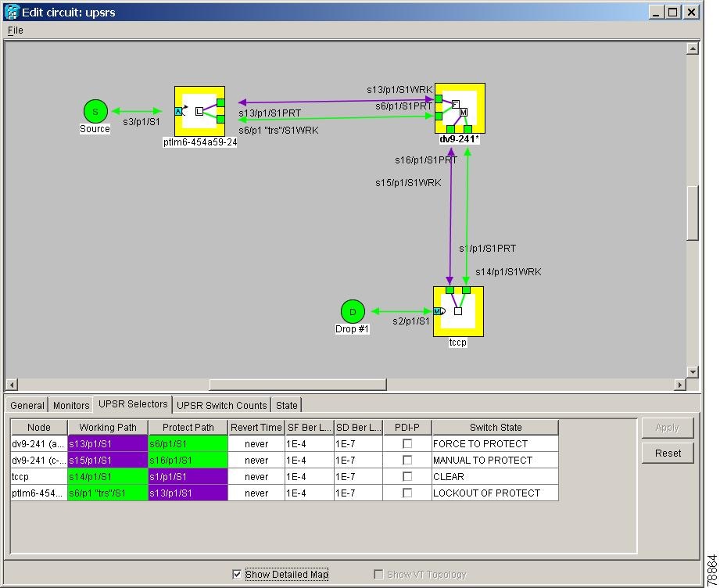
Task: Toggle PDI-P checkbox for dv9-241 s15/p1/S1 row
Action: point(407,461)
